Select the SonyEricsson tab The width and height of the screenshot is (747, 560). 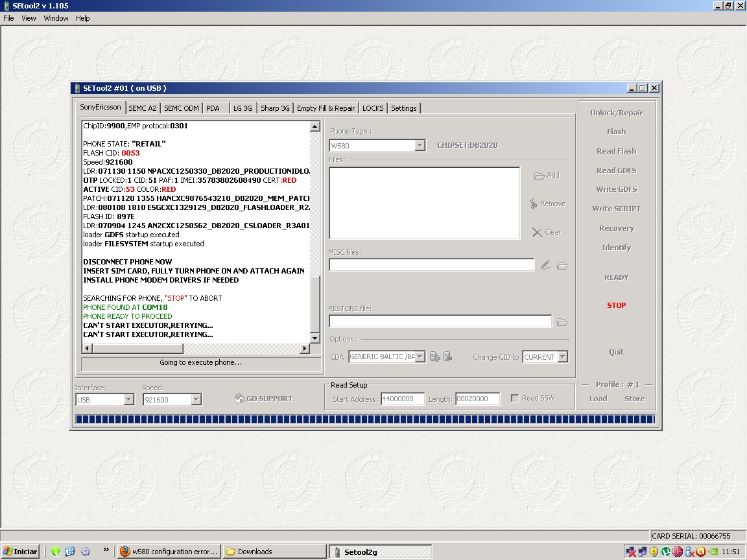[101, 107]
